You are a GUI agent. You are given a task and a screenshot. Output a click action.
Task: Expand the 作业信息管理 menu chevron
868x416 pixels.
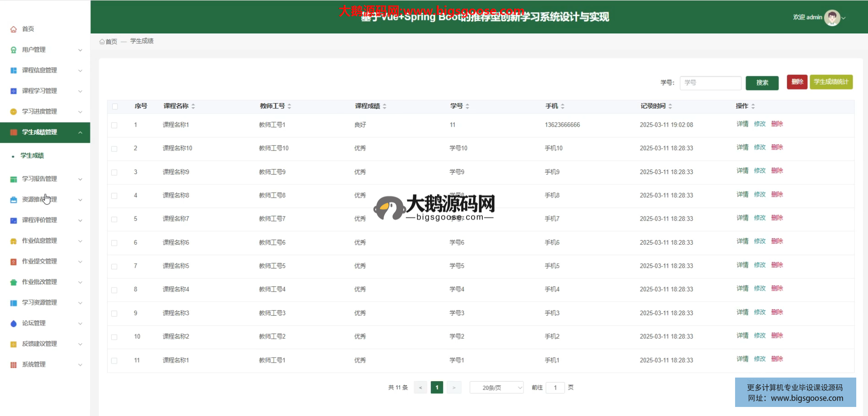[x=80, y=241]
